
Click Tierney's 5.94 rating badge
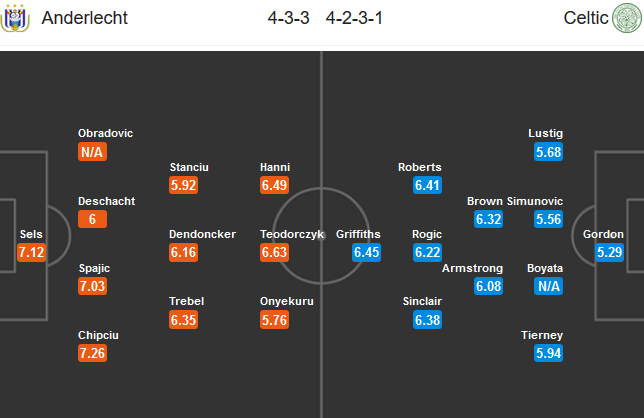point(548,353)
